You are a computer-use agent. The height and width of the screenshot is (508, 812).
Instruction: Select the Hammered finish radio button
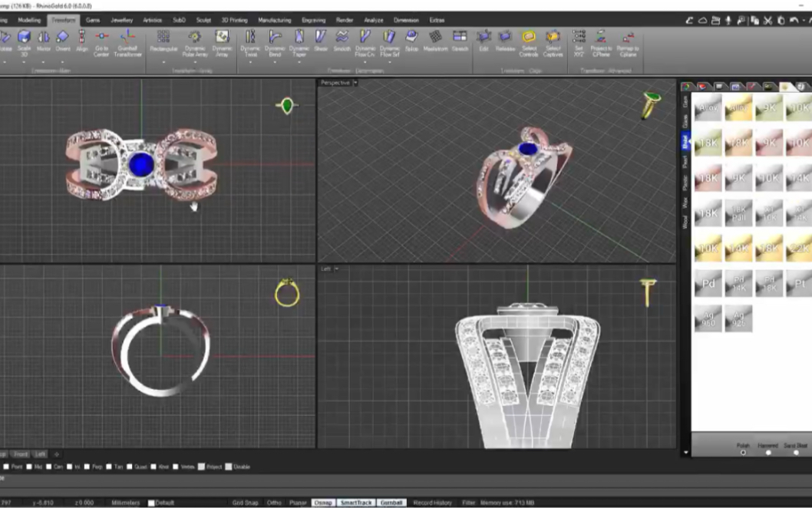tap(768, 453)
